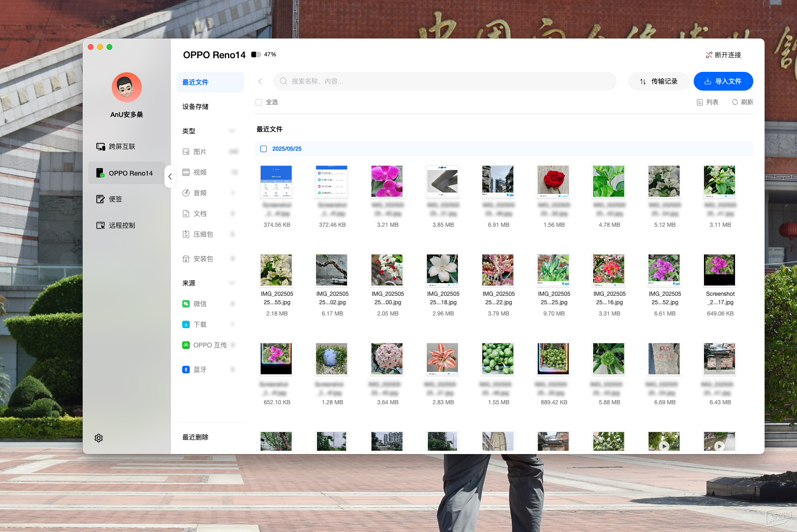Viewport: 797px width, 532px height.
Task: Click the AnU安多桑 profile avatar
Action: [127, 87]
